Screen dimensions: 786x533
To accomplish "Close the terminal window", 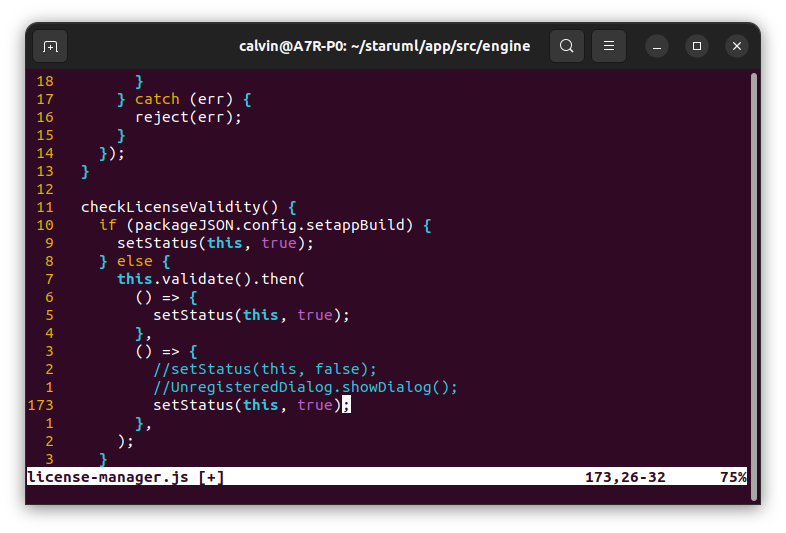I will 737,46.
